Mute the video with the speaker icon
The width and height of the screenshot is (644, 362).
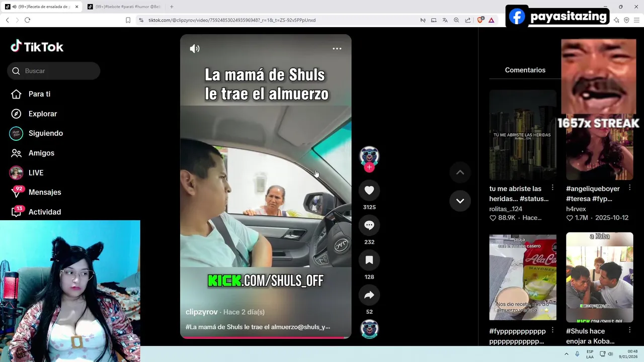pyautogui.click(x=195, y=49)
